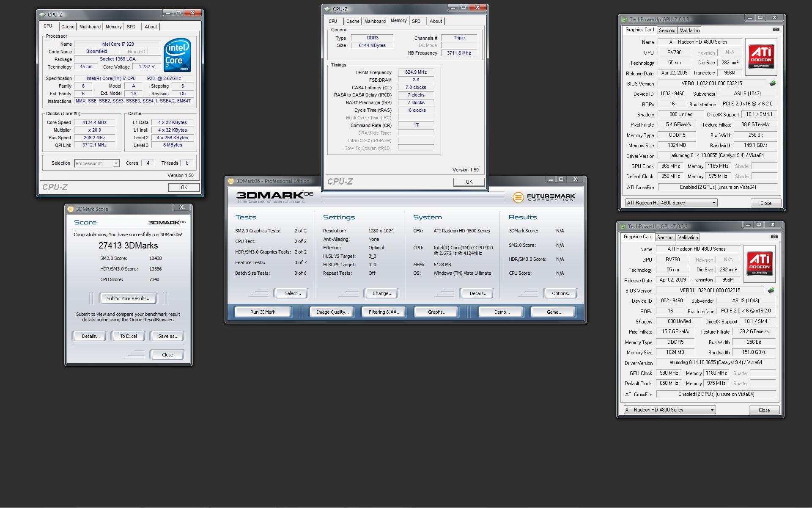Click Details button in 3DMark Score window
Viewport: 812px width, 508px height.
(91, 336)
